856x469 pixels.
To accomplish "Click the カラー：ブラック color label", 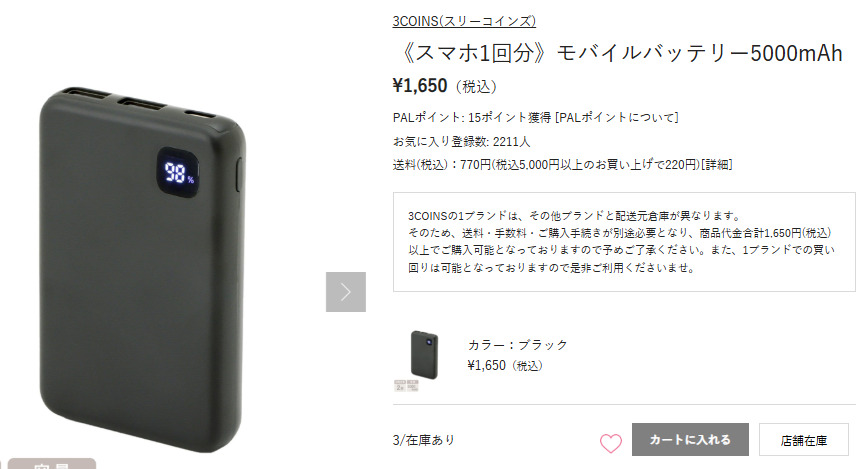I will (518, 345).
